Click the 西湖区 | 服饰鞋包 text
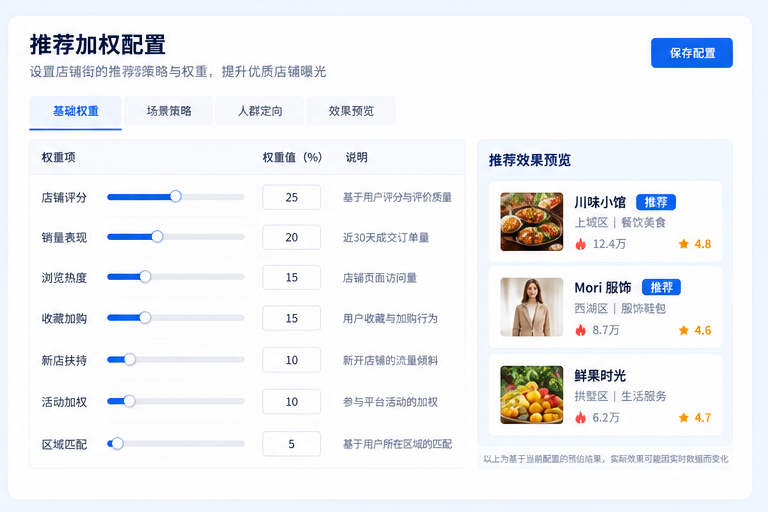This screenshot has height=512, width=768. click(x=620, y=308)
